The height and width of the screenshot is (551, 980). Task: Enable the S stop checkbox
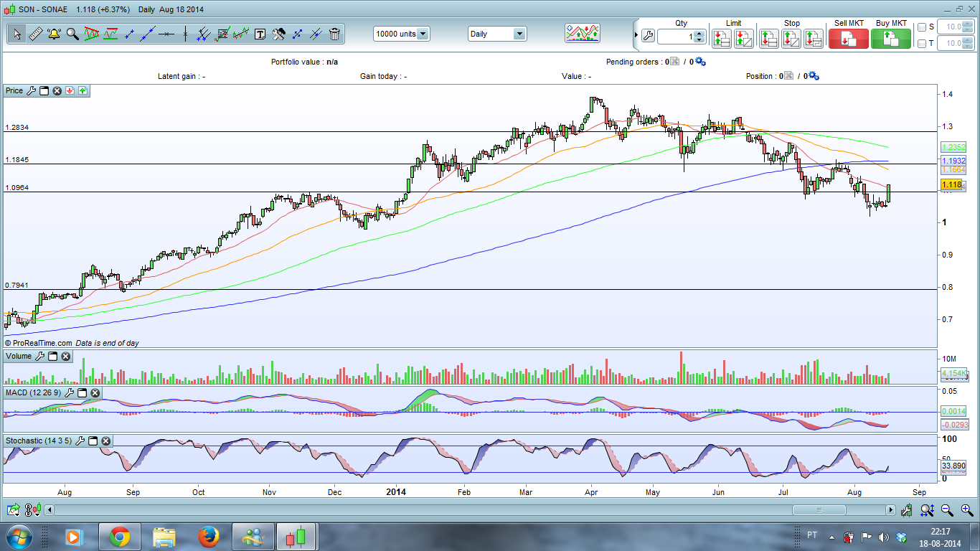[x=922, y=27]
